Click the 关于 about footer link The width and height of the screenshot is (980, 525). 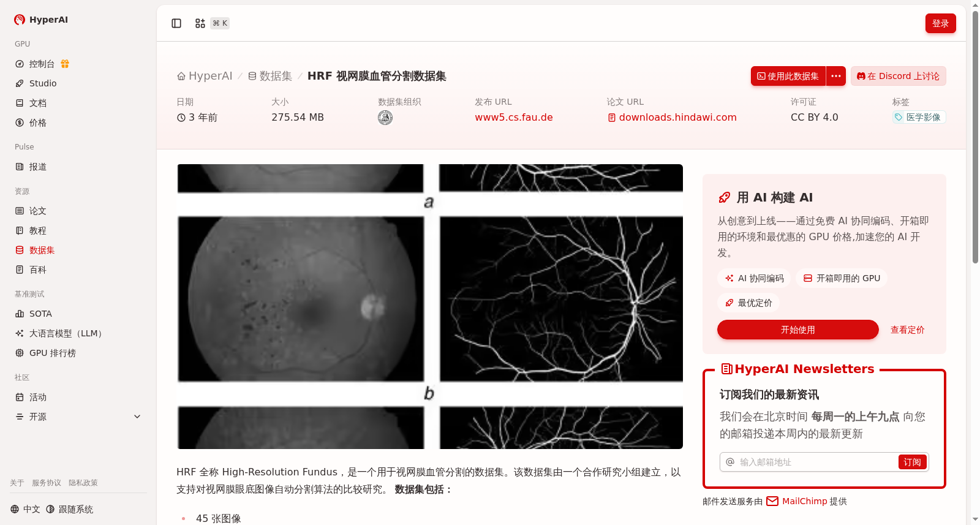point(17,483)
